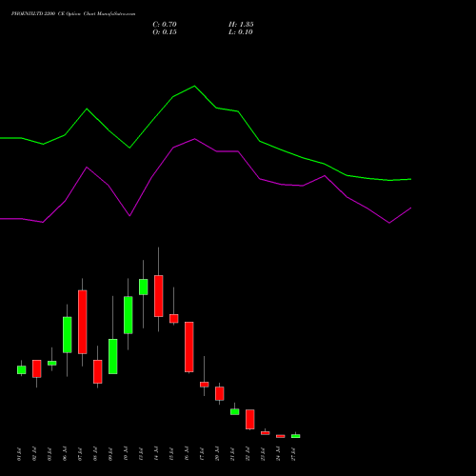Click the green candle for 09 Jul
This screenshot has width=476, height=476.
tap(113, 356)
